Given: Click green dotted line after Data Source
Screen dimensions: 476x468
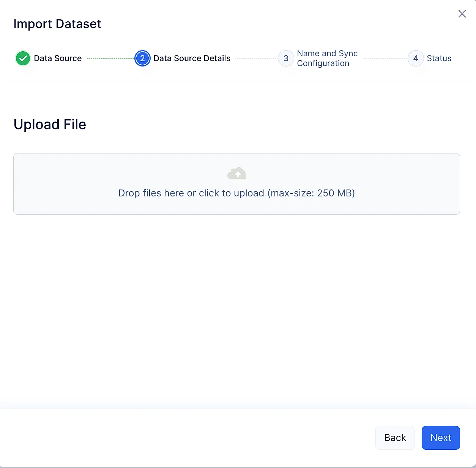Looking at the screenshot, I should click(110, 58).
